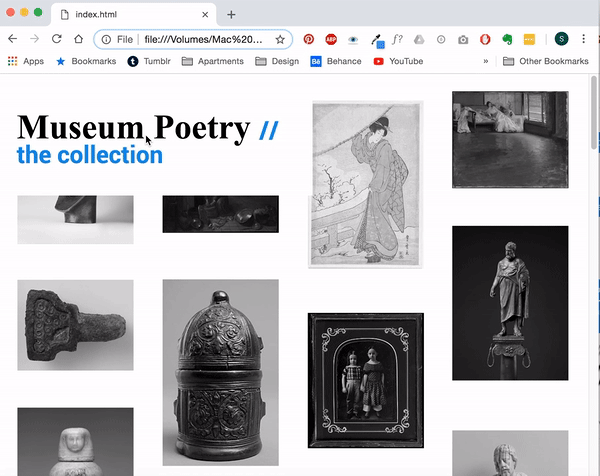Viewport: 600px width, 476px height.
Task: Open Chrome's three-dot menu
Action: [x=583, y=39]
